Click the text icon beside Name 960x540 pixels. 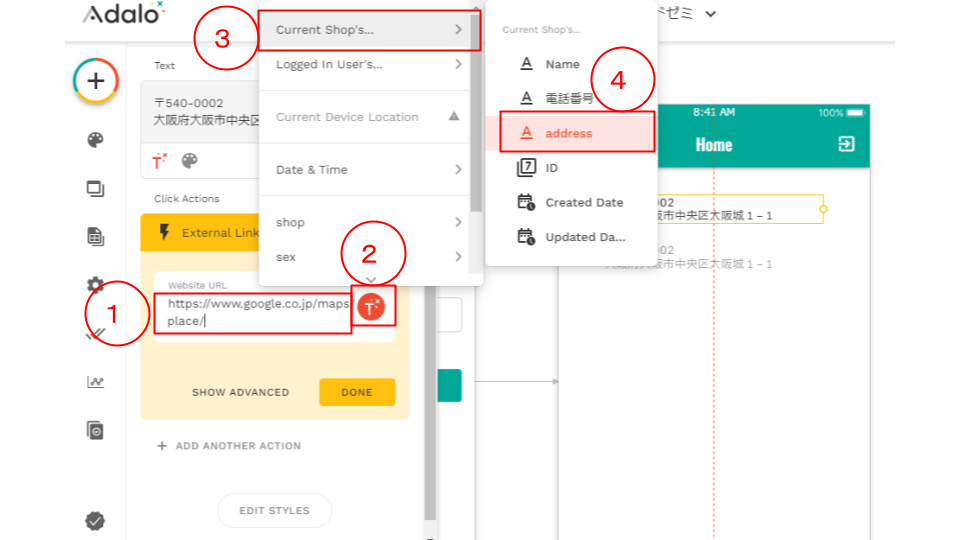point(526,64)
